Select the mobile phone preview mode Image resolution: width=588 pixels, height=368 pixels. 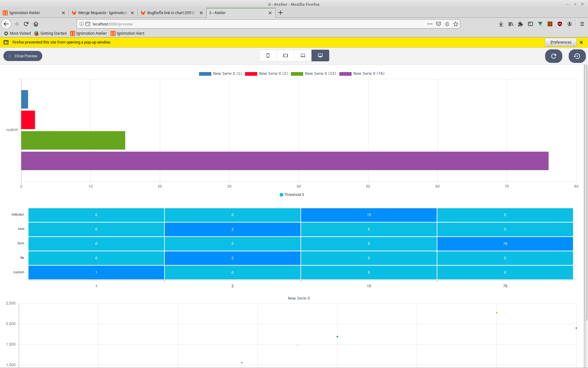pyautogui.click(x=268, y=56)
